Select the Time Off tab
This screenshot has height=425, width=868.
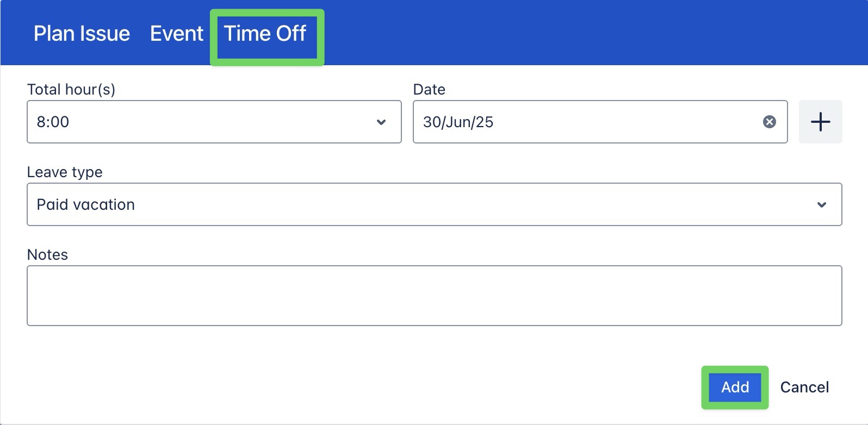pos(265,34)
